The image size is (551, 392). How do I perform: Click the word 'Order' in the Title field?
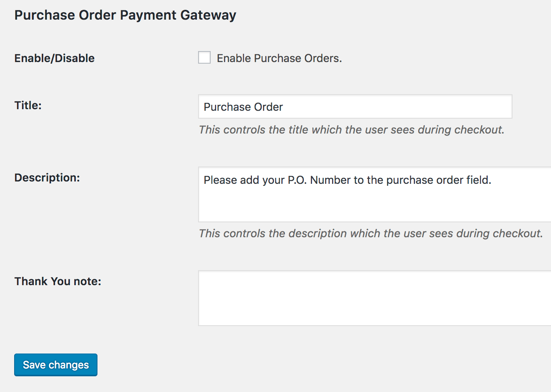click(268, 107)
